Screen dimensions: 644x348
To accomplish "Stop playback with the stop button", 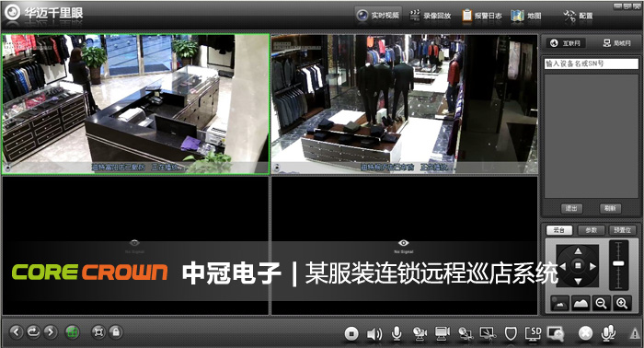I will pos(351,333).
